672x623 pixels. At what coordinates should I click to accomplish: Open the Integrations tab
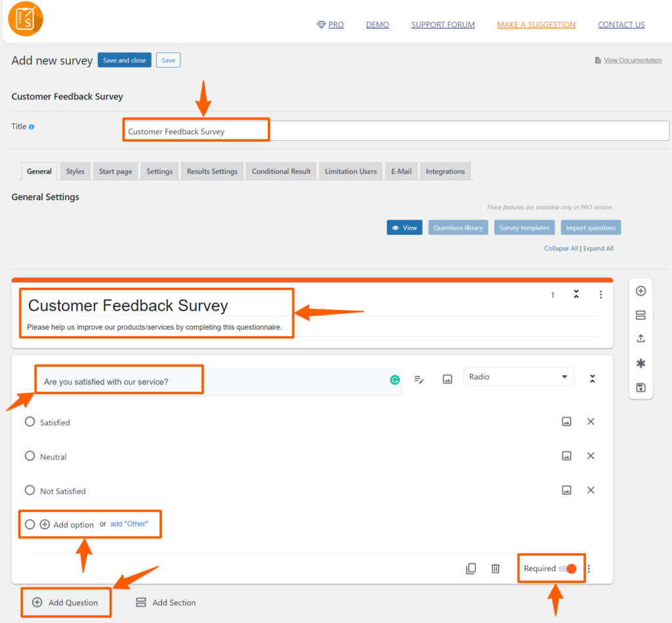coord(446,171)
